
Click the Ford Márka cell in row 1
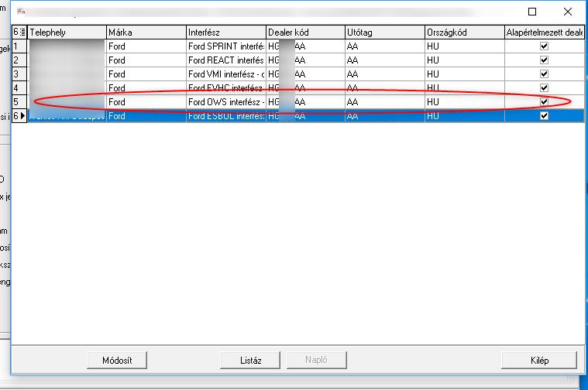(146, 46)
